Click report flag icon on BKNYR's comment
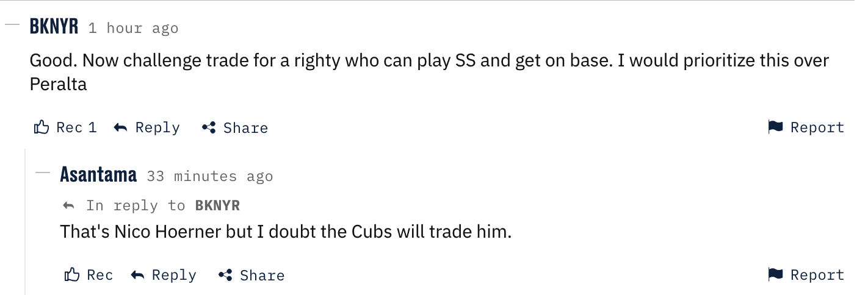 (775, 127)
